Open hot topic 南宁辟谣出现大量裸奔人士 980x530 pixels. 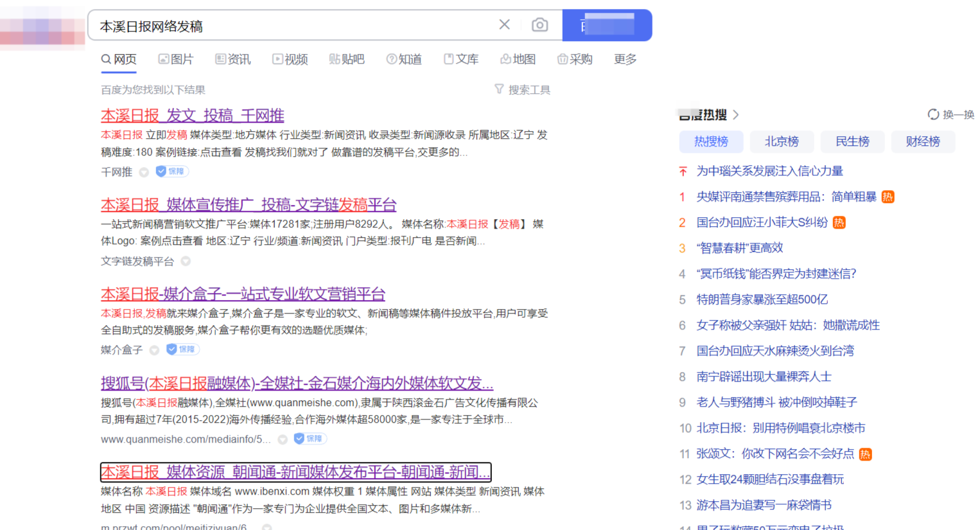pos(764,376)
